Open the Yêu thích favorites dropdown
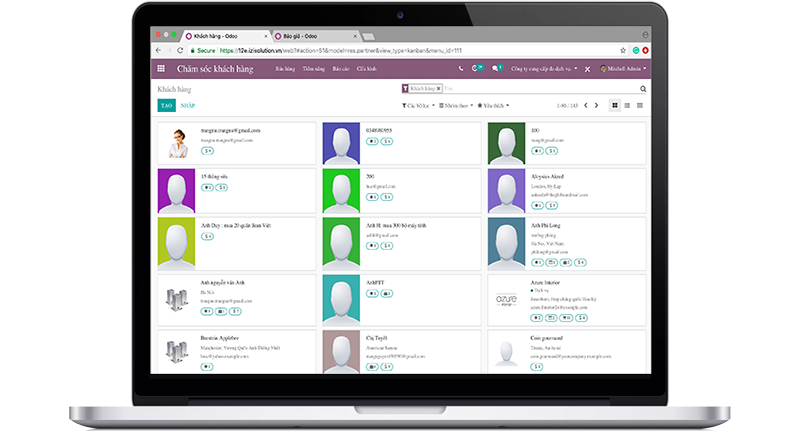The image size is (800, 431). click(493, 105)
